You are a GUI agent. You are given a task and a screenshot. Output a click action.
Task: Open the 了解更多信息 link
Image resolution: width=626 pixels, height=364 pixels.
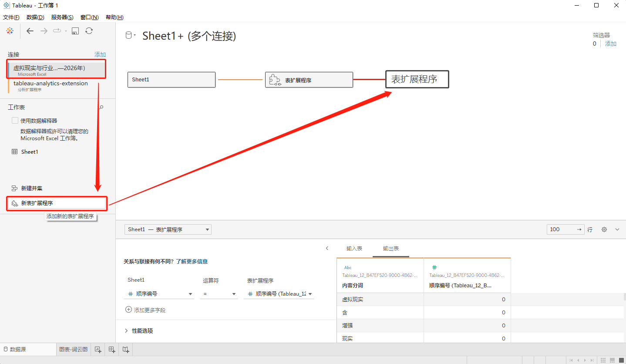click(192, 262)
